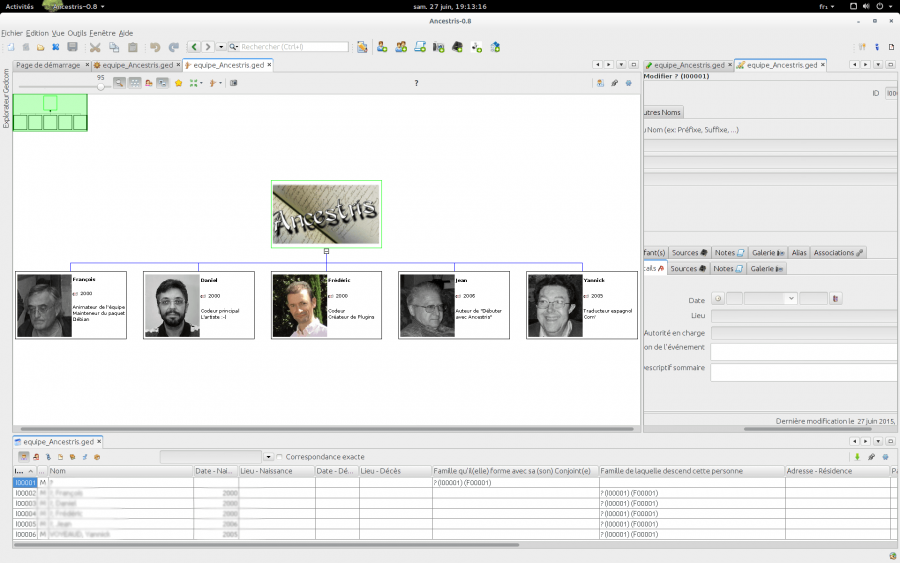Screen dimensions: 900x563
Task: Click inside the Rechercher search field
Action: pos(294,47)
